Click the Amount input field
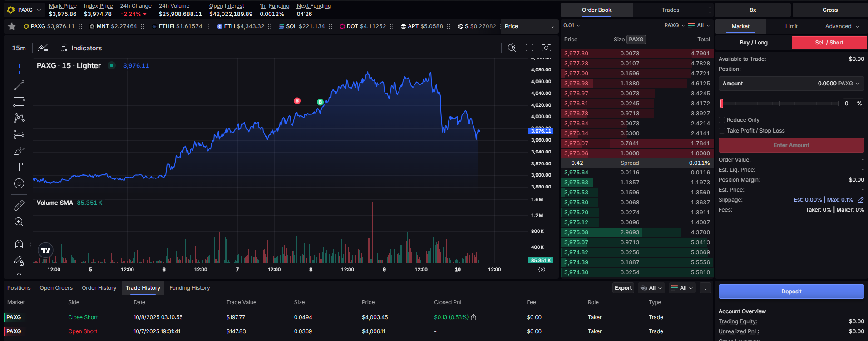The height and width of the screenshot is (341, 868). pyautogui.click(x=791, y=84)
